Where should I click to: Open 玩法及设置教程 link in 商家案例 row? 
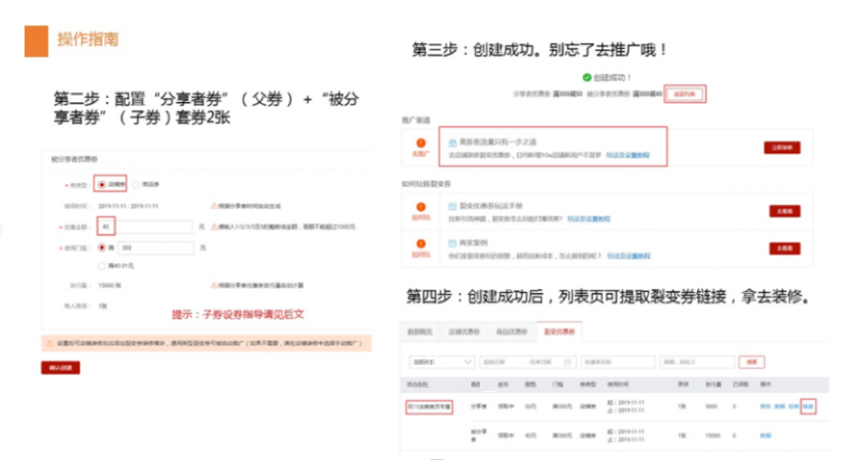coord(629,256)
